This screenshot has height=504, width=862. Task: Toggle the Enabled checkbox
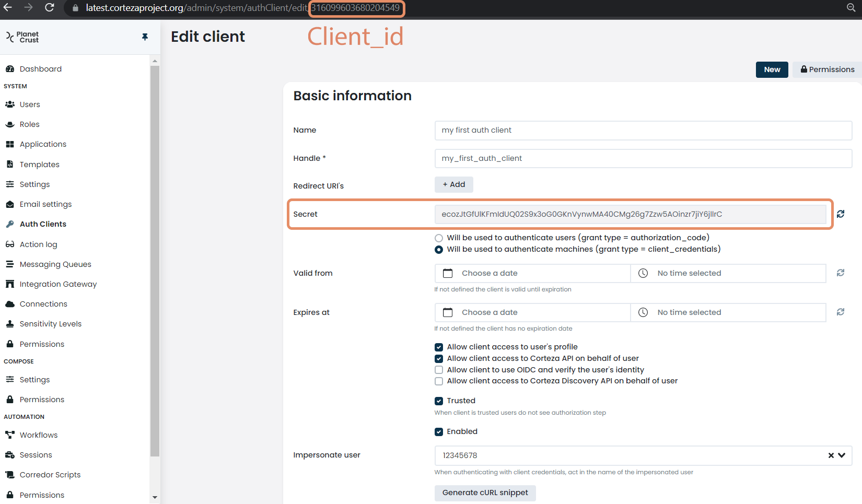click(439, 432)
